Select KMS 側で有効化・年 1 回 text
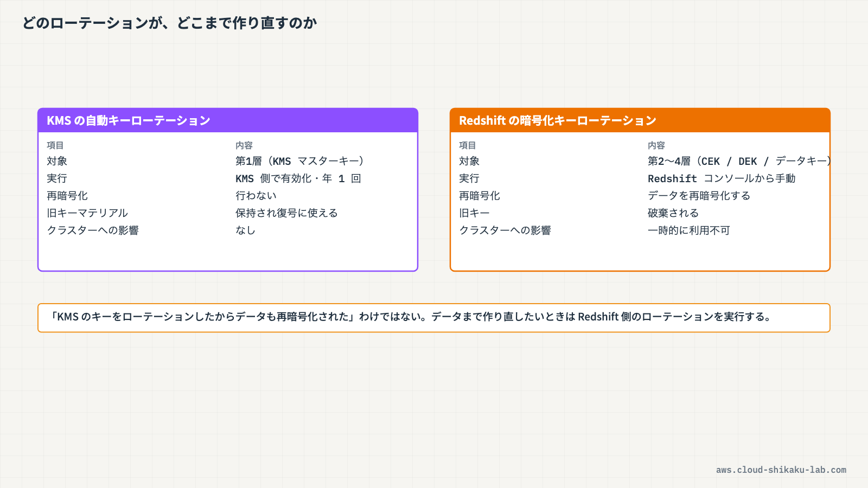Image resolution: width=868 pixels, height=488 pixels. point(298,178)
